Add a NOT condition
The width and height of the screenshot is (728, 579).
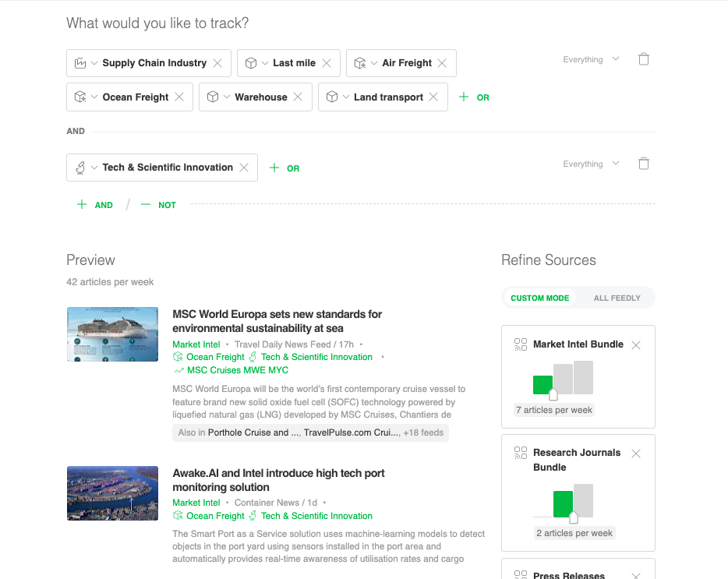158,205
